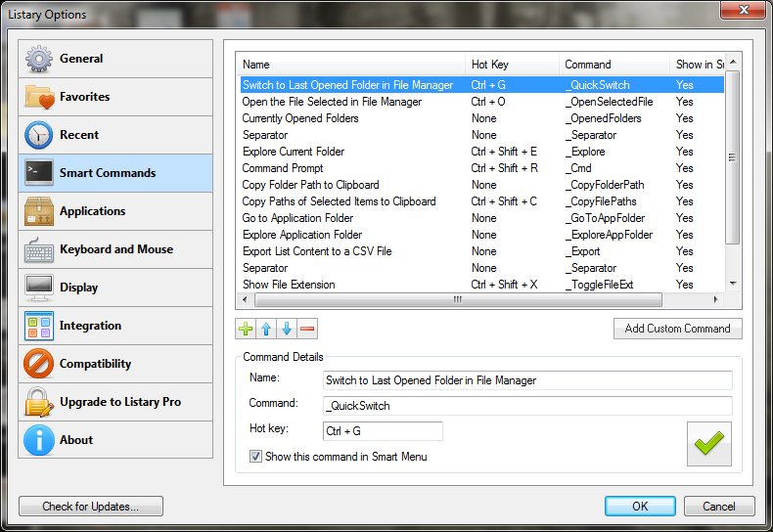
Task: Switch to Keyboard and Mouse tab
Action: [x=114, y=249]
